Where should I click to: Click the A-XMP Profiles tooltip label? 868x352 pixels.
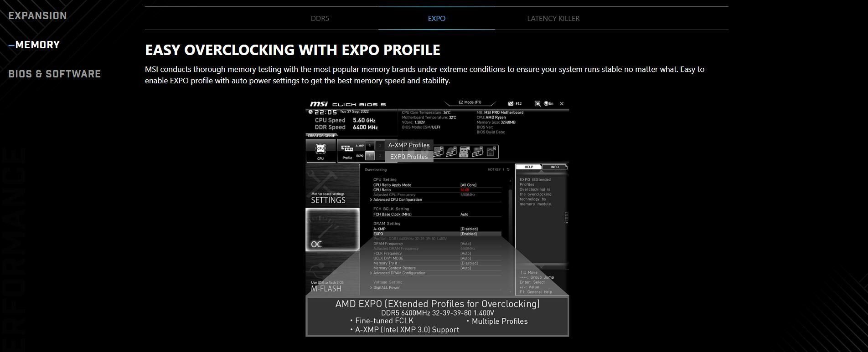point(409,145)
